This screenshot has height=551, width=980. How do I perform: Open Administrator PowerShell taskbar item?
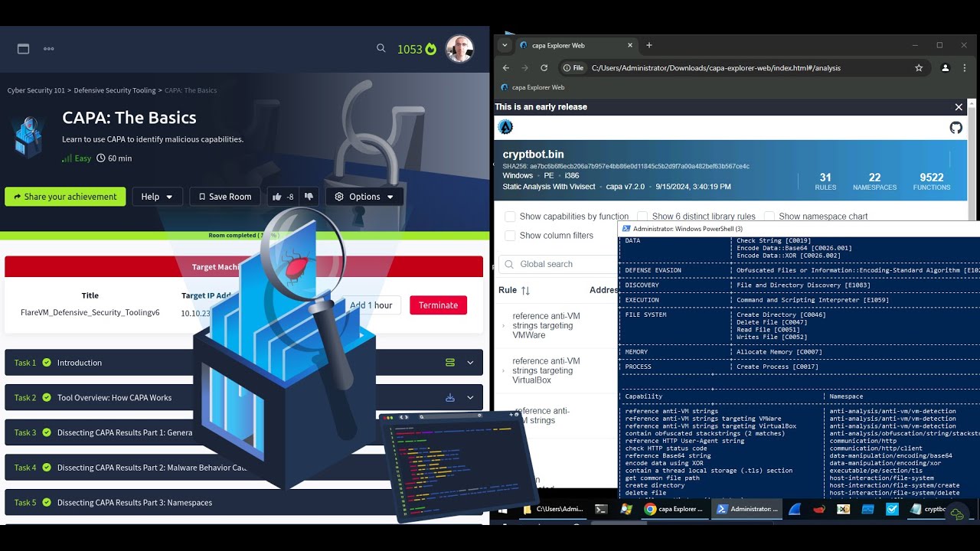pyautogui.click(x=746, y=509)
